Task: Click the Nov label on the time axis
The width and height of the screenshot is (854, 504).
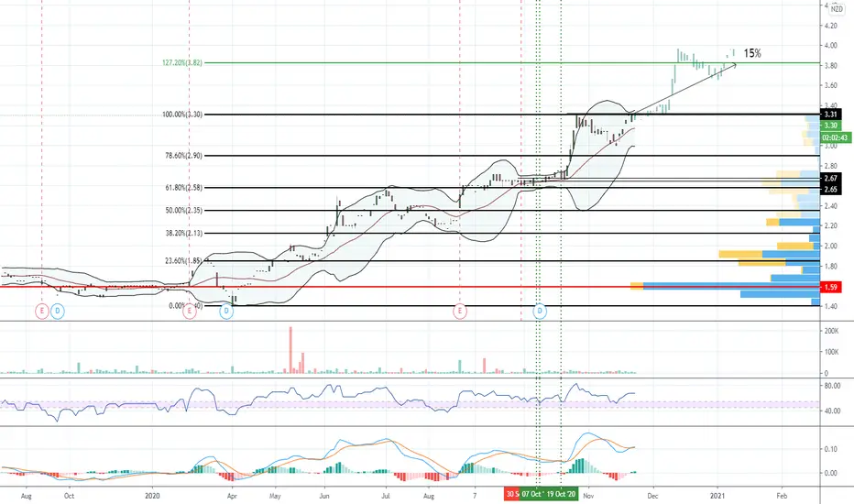Action: (x=588, y=496)
